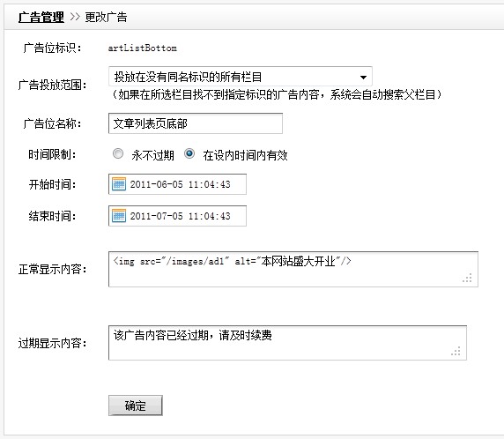Viewport: 504px width, 439px height.
Task: Open calendar icon for 结束时间
Action: tap(119, 216)
